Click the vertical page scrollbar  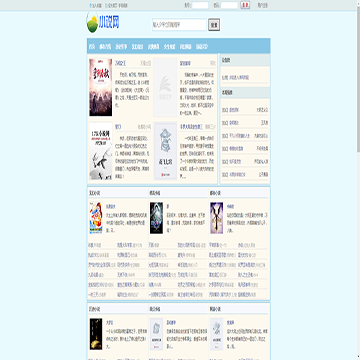[358, 180]
